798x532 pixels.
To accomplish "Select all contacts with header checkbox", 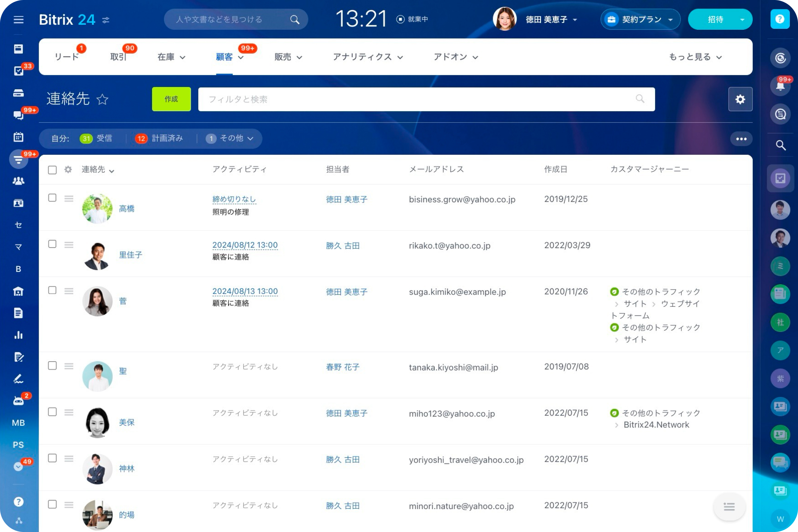I will pyautogui.click(x=52, y=170).
